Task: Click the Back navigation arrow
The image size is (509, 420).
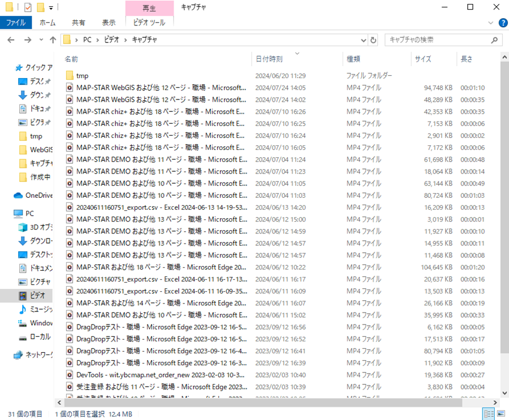Action: pos(11,40)
